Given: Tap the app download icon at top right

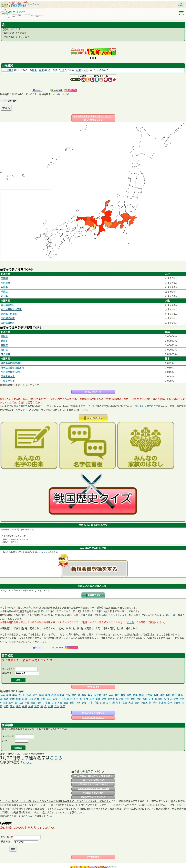Looking at the screenshot, I should (x=181, y=4).
